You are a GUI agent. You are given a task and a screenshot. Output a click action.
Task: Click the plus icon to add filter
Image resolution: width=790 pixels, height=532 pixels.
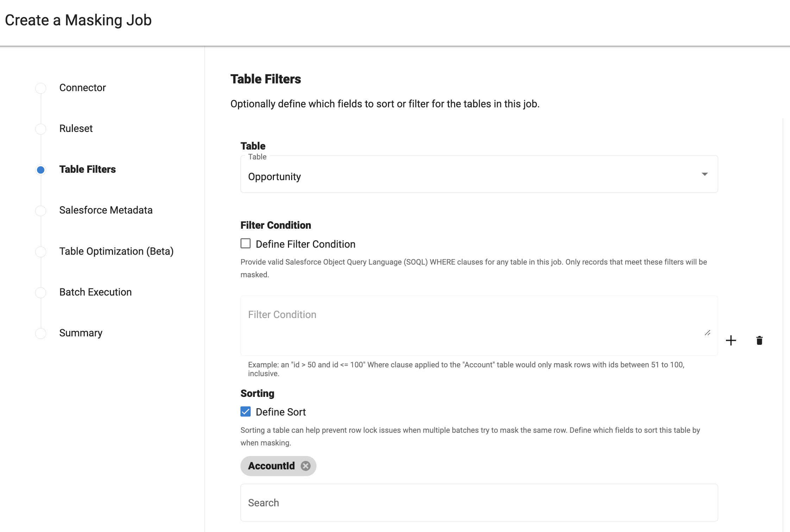coord(731,340)
